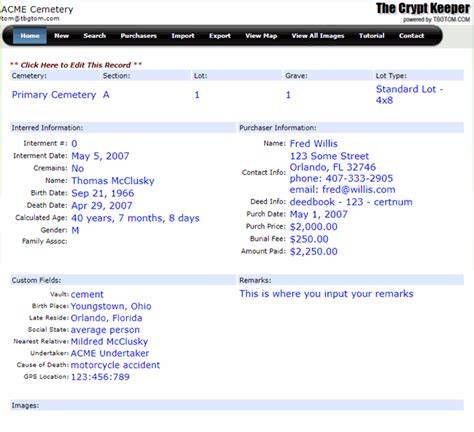The width and height of the screenshot is (474, 432).
Task: Click the remarks text 'This is where you input your remarks'
Action: pyautogui.click(x=326, y=294)
